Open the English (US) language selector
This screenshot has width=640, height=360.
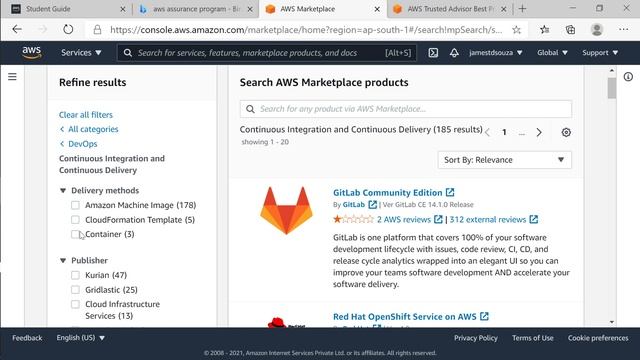tap(81, 338)
